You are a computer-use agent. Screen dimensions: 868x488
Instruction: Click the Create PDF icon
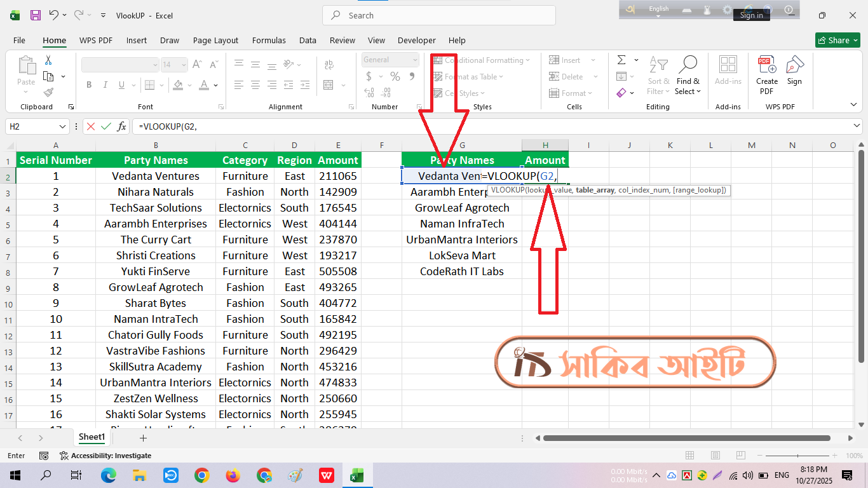click(x=766, y=65)
